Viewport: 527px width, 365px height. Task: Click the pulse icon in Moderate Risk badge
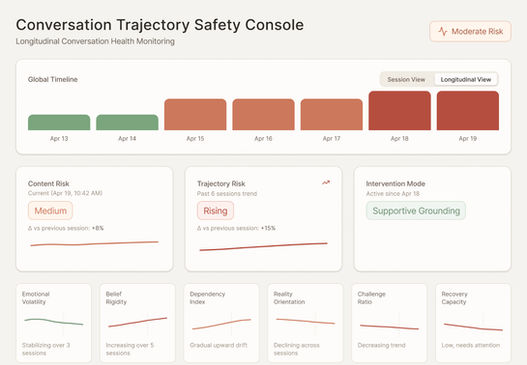click(x=443, y=32)
